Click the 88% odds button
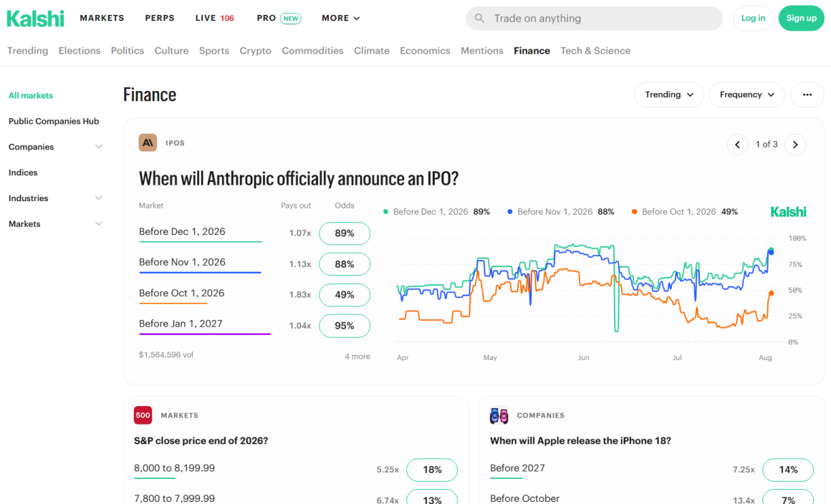 pyautogui.click(x=345, y=264)
